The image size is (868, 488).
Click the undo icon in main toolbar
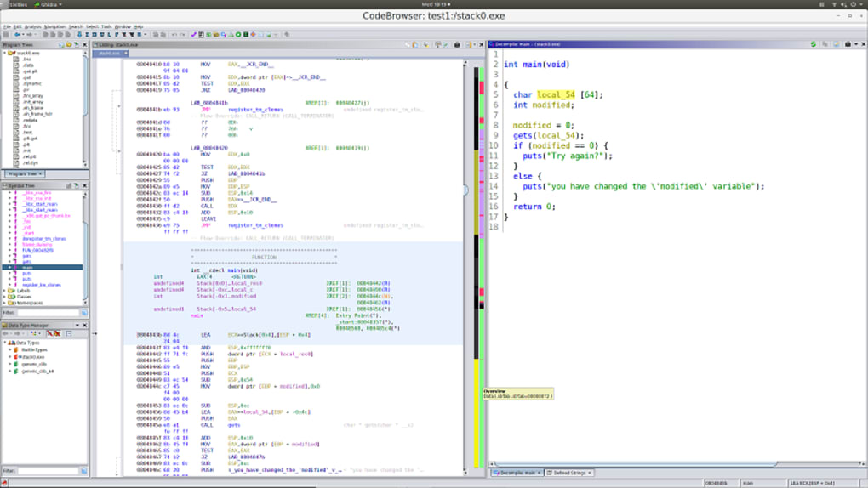pos(174,35)
